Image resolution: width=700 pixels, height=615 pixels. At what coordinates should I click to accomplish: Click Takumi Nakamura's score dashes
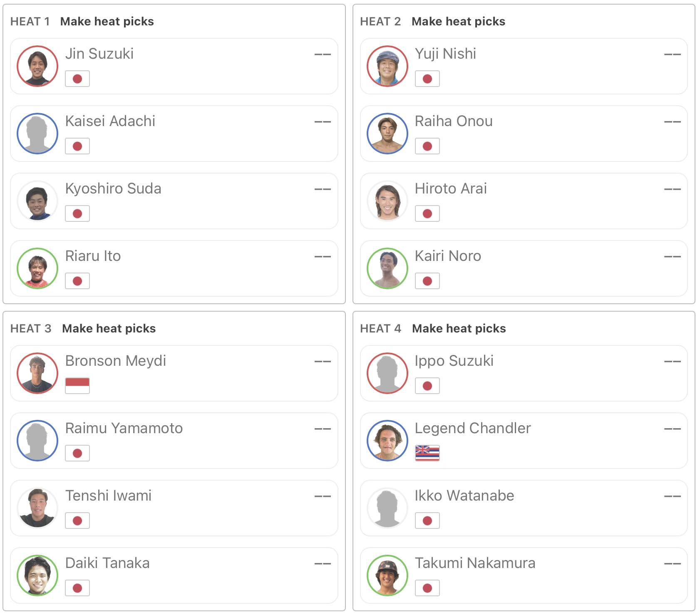pos(672,564)
